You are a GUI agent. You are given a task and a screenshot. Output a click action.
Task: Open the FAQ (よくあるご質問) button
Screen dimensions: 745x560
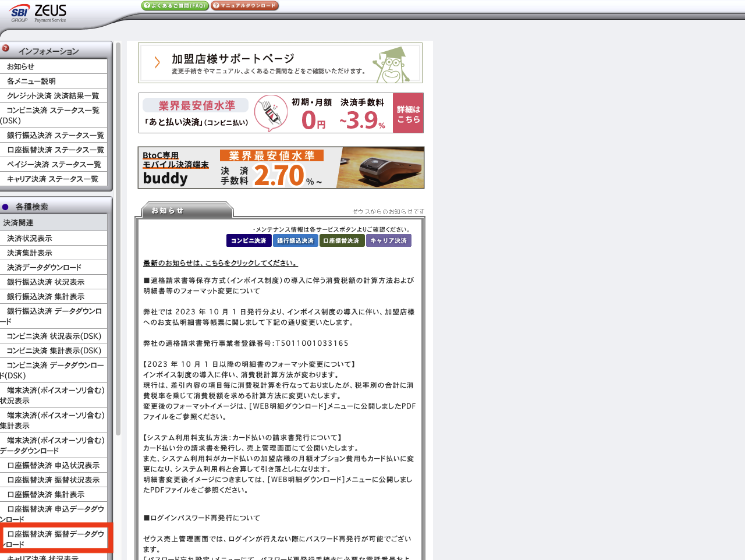(x=175, y=6)
